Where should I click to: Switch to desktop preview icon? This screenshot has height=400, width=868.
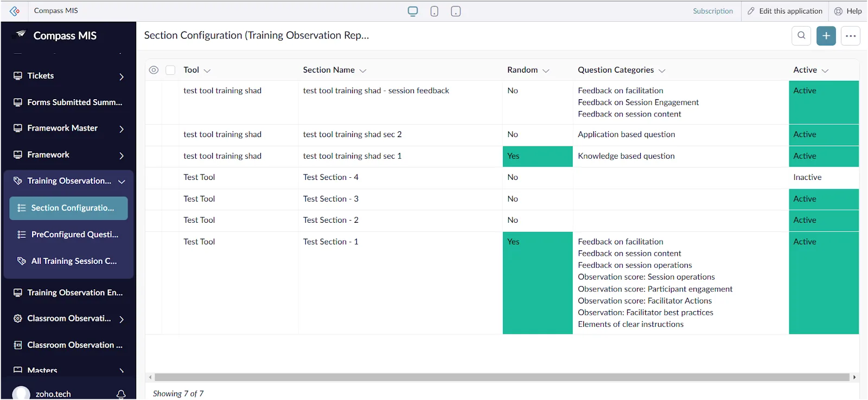click(413, 11)
